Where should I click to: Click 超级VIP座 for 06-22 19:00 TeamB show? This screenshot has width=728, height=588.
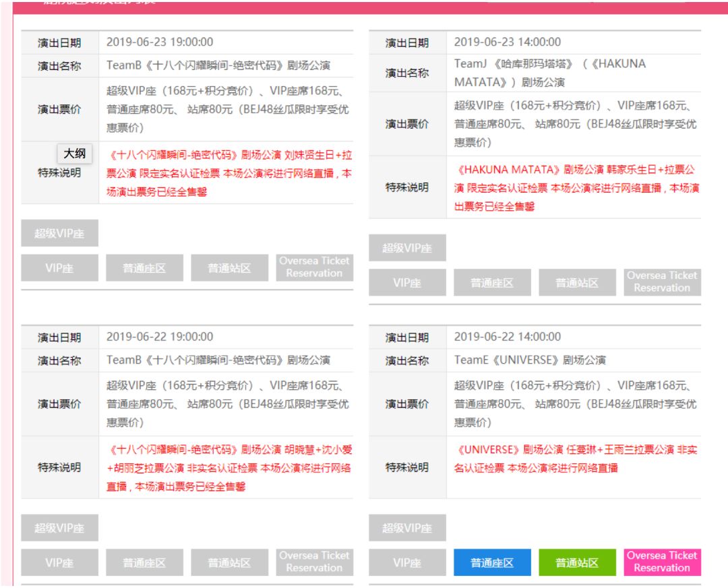(59, 527)
